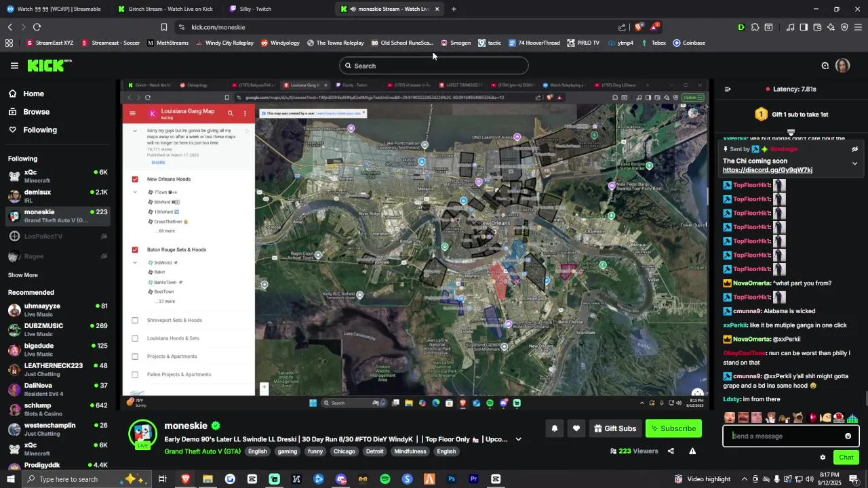Open Premiere Pro from the taskbar
This screenshot has width=868, height=488.
(x=474, y=479)
